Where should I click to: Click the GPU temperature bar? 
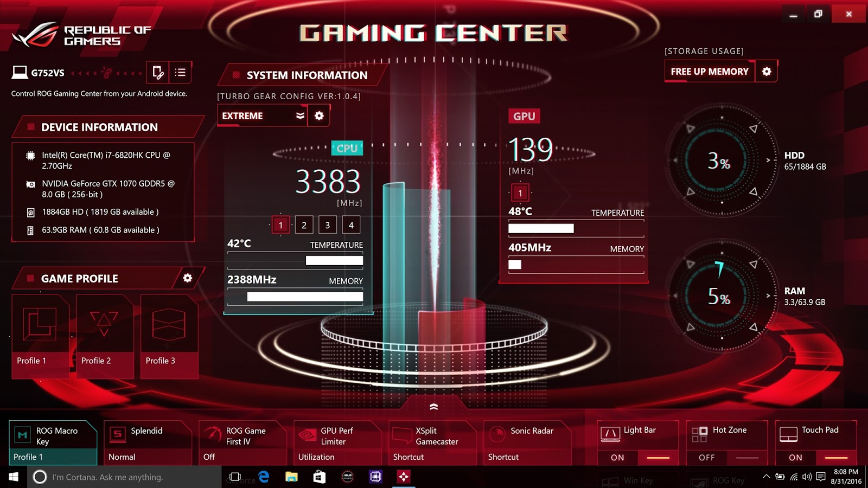click(576, 228)
